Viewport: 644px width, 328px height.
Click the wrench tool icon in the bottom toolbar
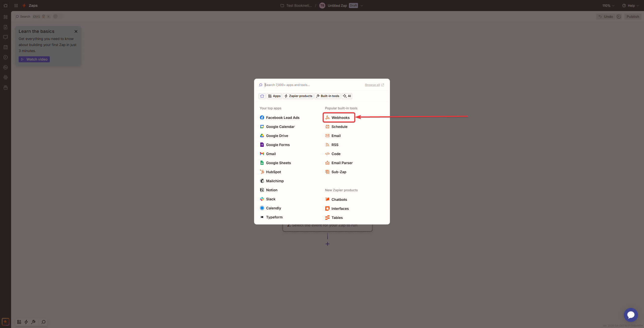tap(33, 322)
